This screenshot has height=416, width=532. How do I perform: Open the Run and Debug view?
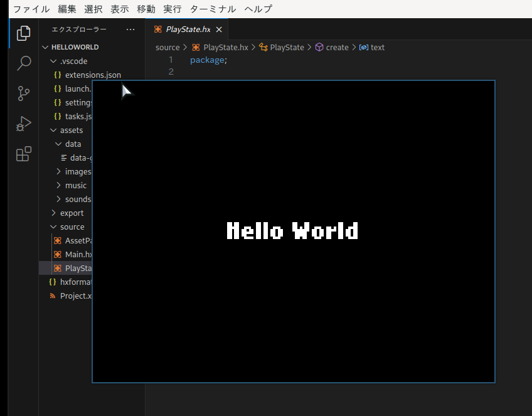pos(23,124)
